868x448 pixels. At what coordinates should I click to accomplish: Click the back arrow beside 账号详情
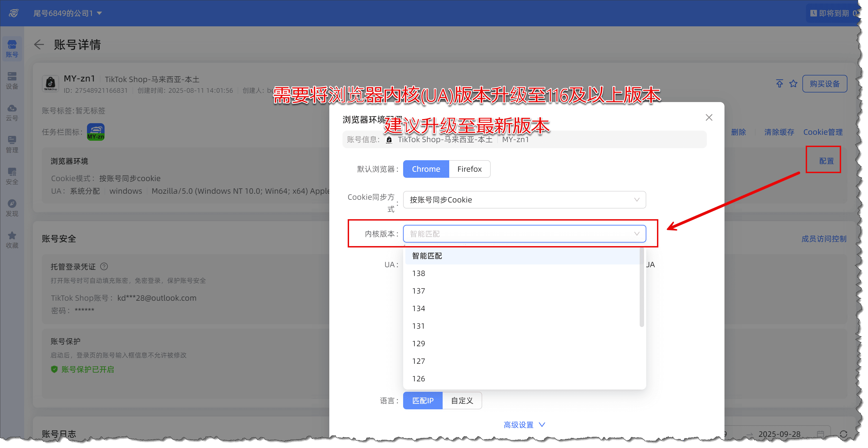coord(39,44)
